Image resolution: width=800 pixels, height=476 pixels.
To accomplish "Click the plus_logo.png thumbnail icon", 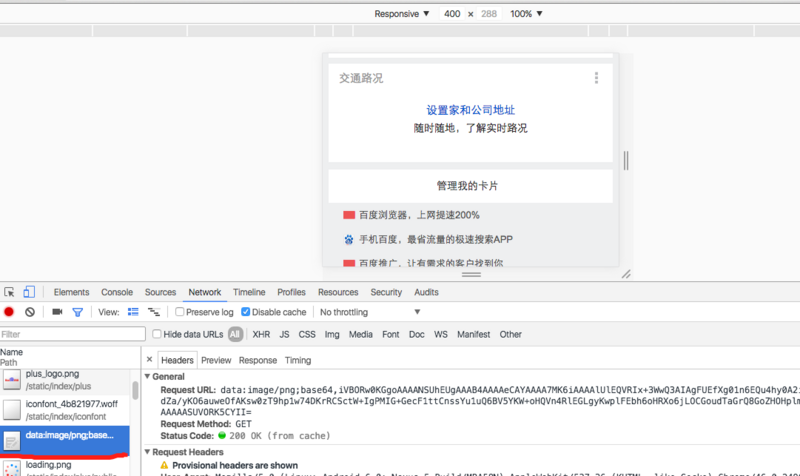I will click(12, 380).
